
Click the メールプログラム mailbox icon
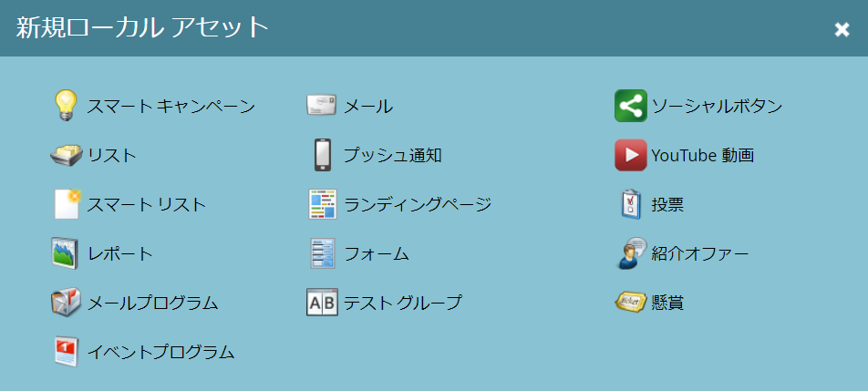click(66, 303)
